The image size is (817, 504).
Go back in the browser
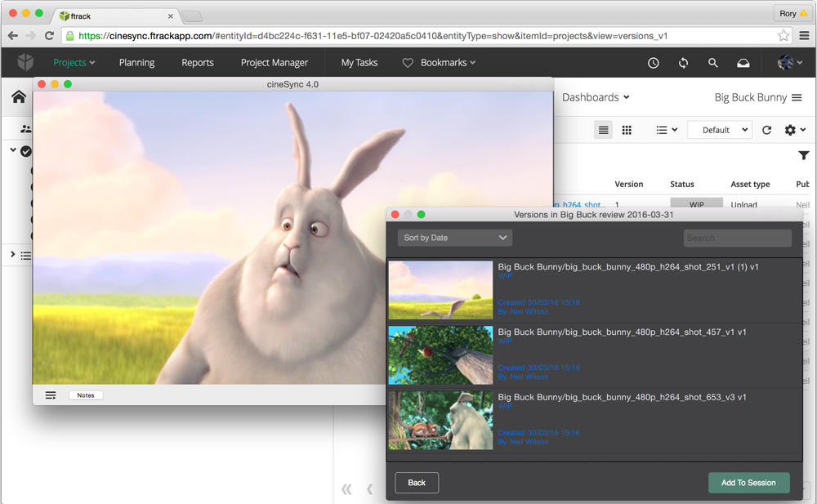(13, 35)
